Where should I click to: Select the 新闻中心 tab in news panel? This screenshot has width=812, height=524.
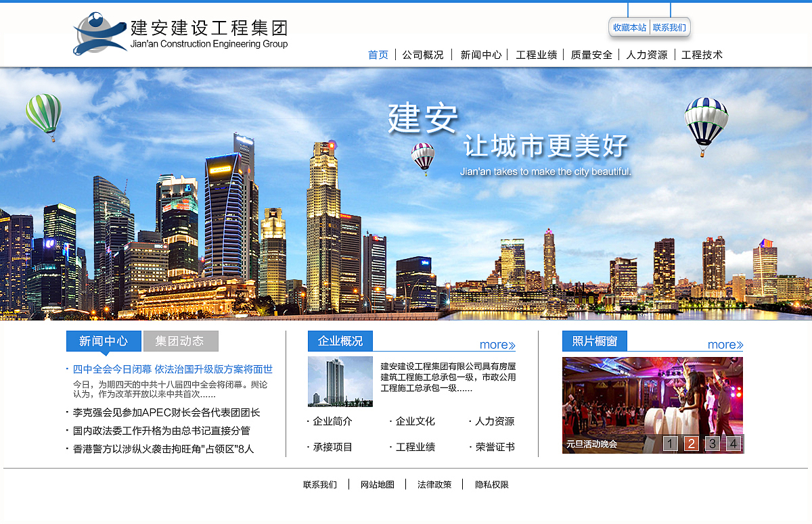coord(104,341)
